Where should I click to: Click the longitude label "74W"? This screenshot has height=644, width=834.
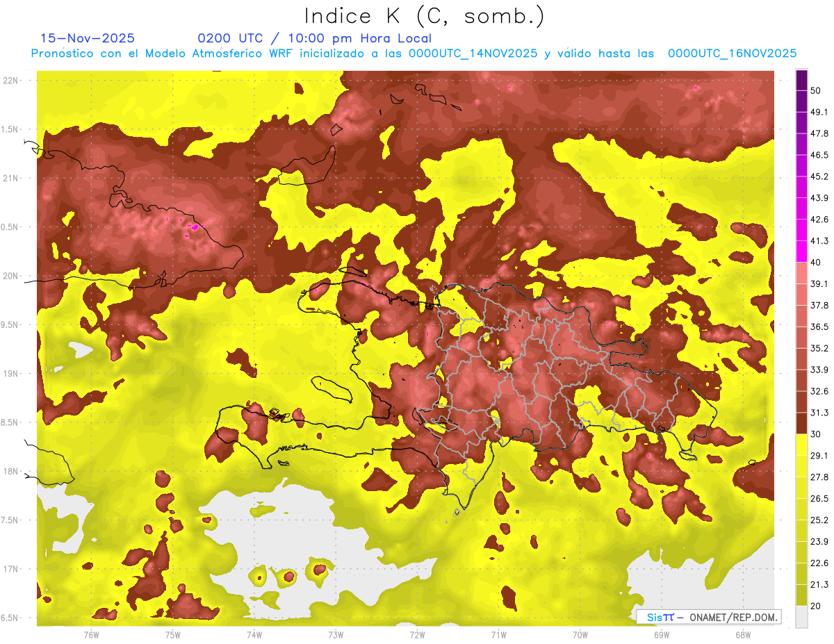pos(254,635)
